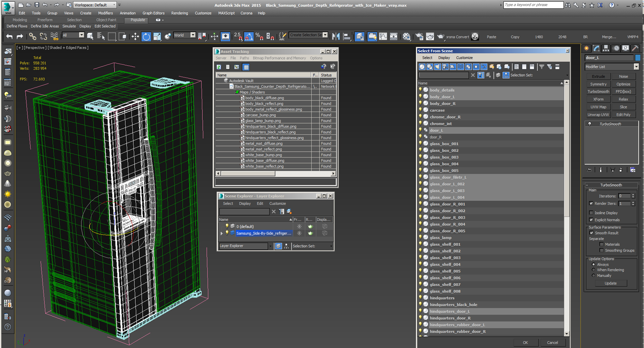Select the Always update option
Viewport: 644px width, 348px height.
pyautogui.click(x=594, y=264)
